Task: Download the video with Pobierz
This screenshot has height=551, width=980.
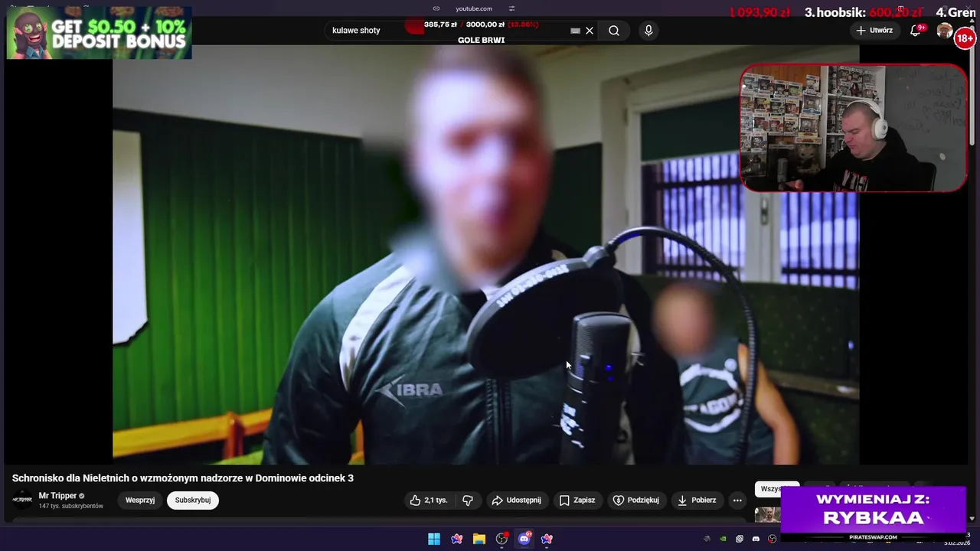Action: point(697,500)
